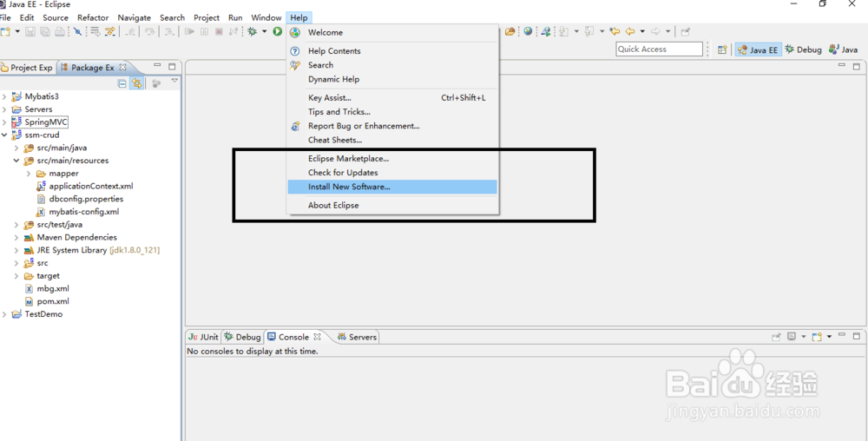Image resolution: width=868 pixels, height=441 pixels.
Task: Open the Debug launch dropdown arrow
Action: (264, 31)
